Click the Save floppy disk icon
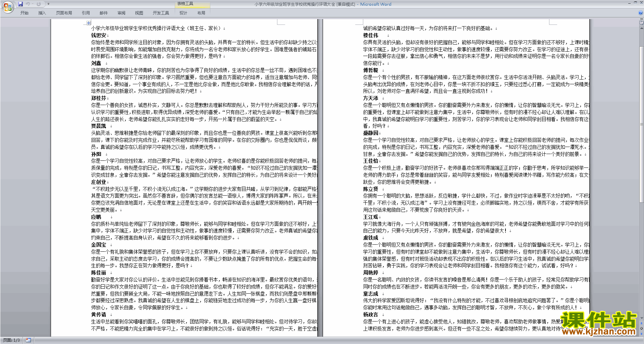 pyautogui.click(x=20, y=4)
